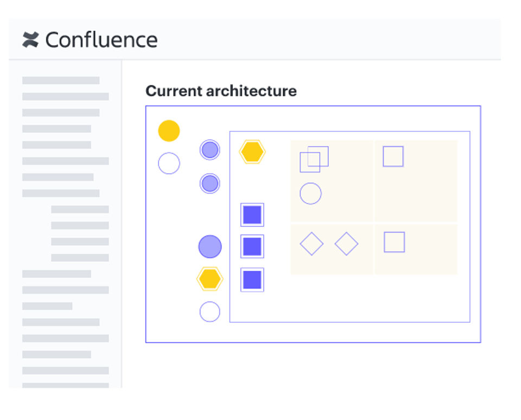Click the two overlapping outlined squares

coord(314,159)
